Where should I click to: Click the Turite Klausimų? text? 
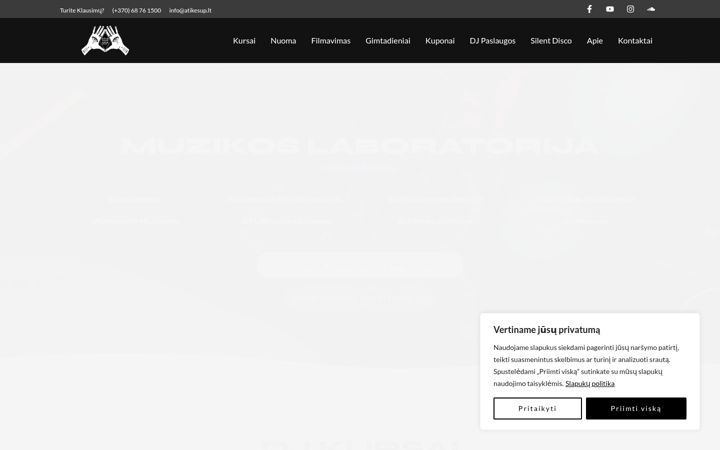[82, 10]
